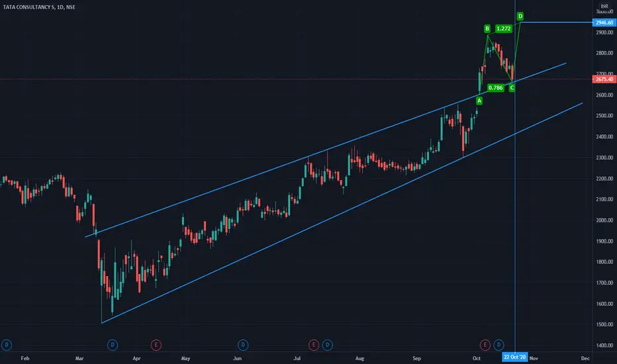The width and height of the screenshot is (617, 364).
Task: Click the 2500.00 price axis value
Action: (605, 116)
